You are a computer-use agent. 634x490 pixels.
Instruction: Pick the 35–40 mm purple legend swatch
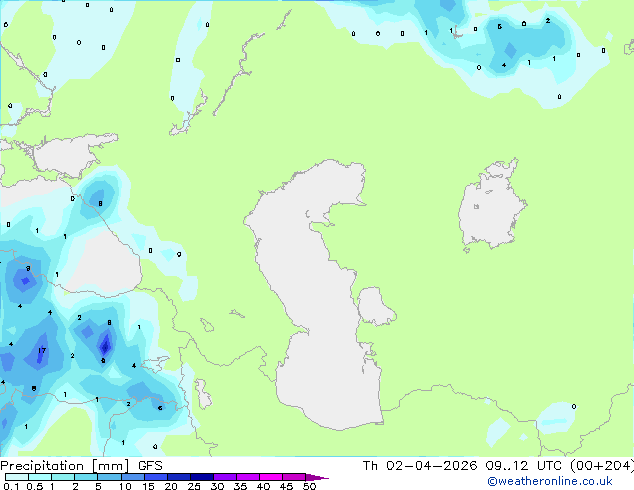coord(248,477)
